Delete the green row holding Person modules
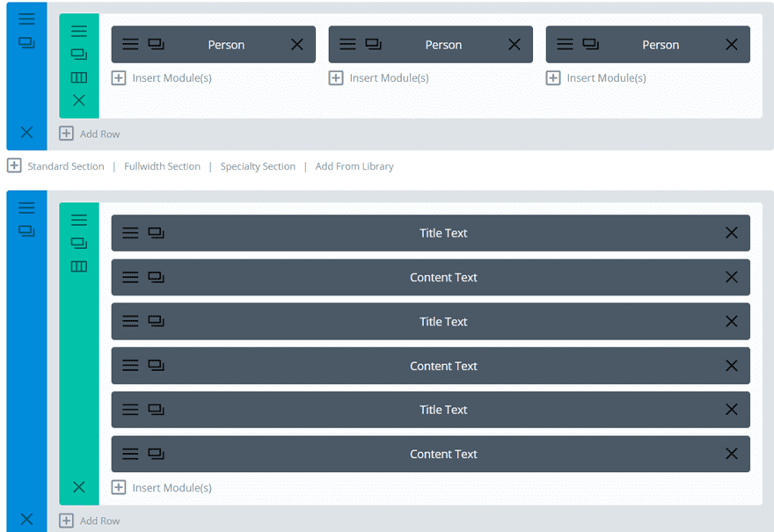The height and width of the screenshot is (532, 774). pyautogui.click(x=79, y=100)
